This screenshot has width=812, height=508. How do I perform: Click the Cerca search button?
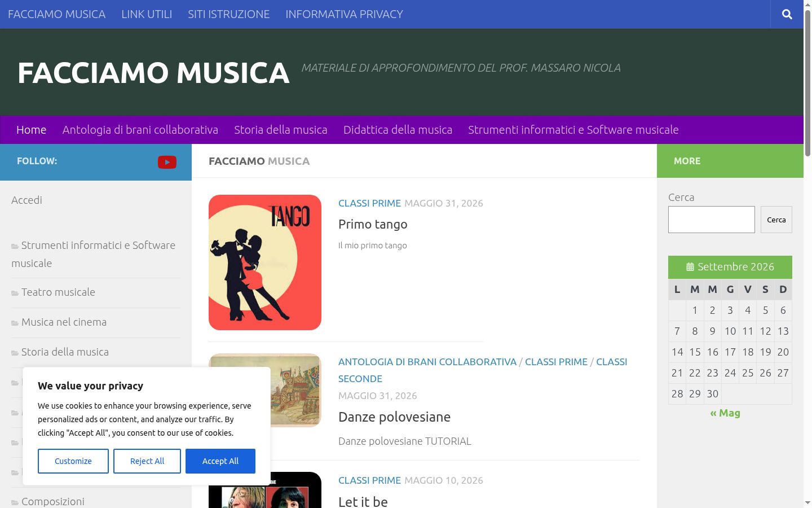[776, 220]
